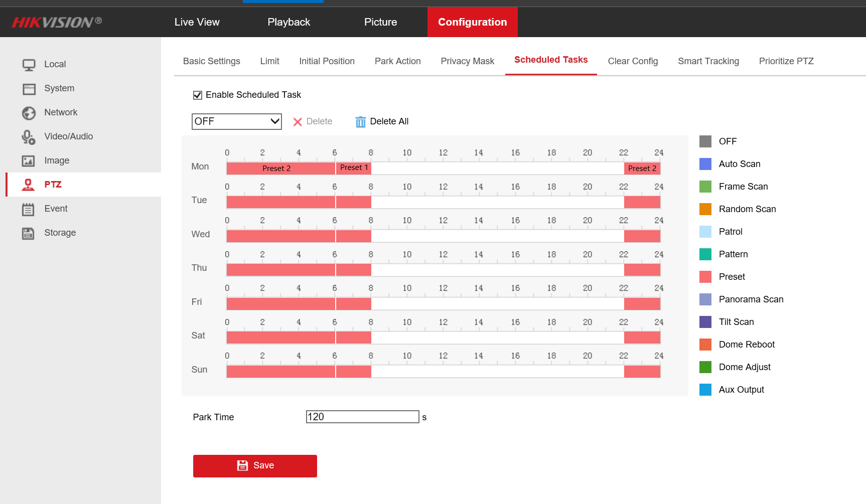The width and height of the screenshot is (866, 504).
Task: Select the Auto Scan blue color swatch
Action: pyautogui.click(x=705, y=164)
